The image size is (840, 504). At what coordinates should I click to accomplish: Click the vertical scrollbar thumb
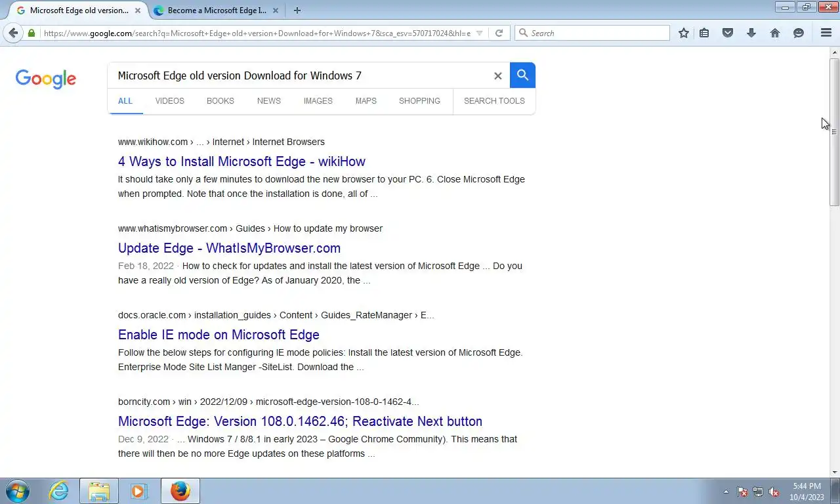[x=834, y=131]
